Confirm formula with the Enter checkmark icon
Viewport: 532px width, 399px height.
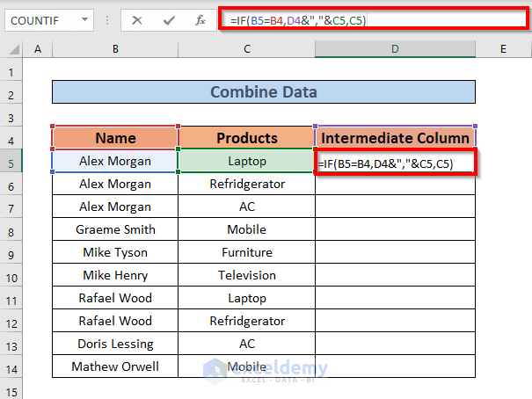click(x=170, y=19)
